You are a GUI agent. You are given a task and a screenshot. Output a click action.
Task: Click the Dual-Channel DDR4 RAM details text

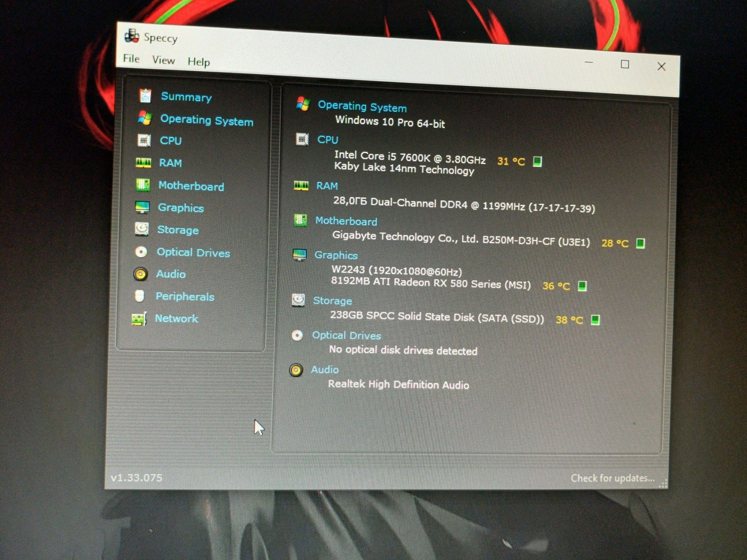[464, 205]
